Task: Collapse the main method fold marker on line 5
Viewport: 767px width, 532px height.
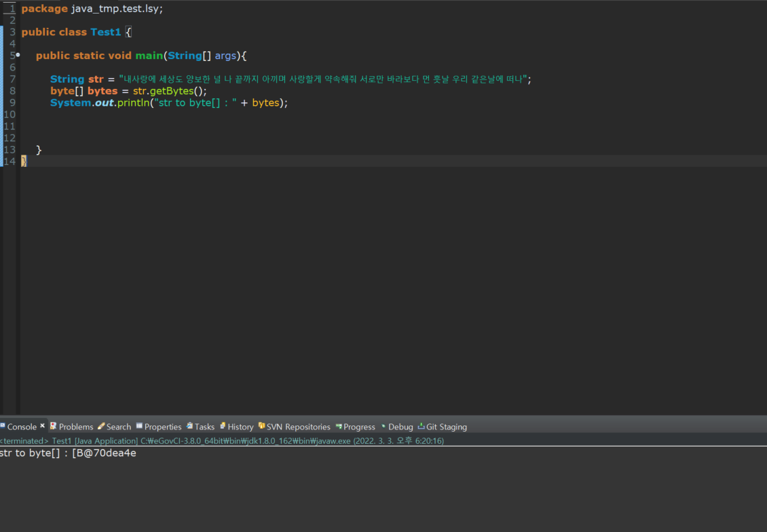Action: pos(18,55)
